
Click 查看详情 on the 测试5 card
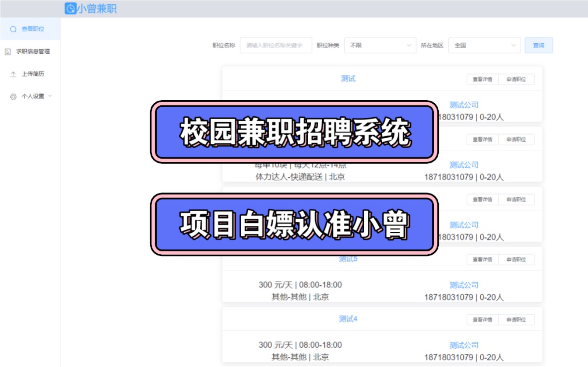(x=482, y=259)
